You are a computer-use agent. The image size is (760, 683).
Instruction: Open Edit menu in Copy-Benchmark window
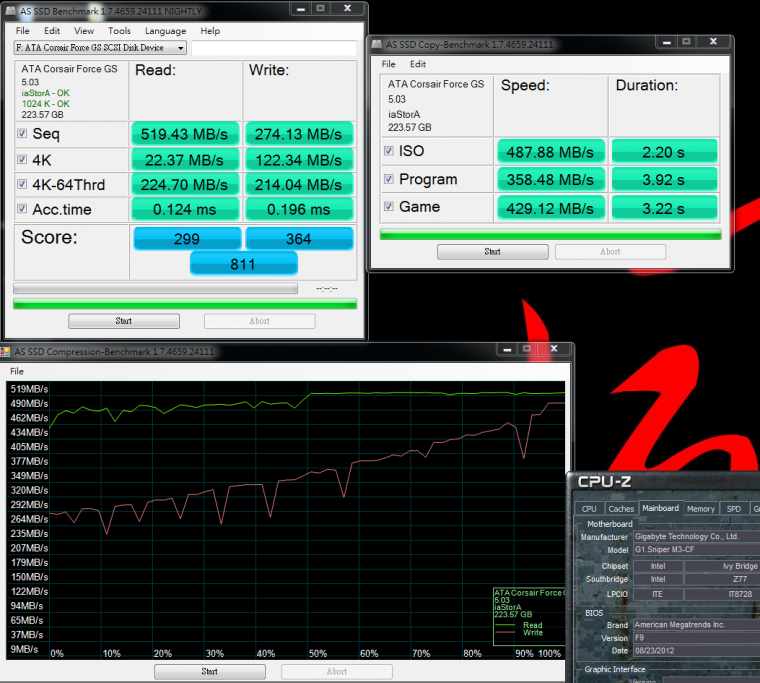pyautogui.click(x=418, y=64)
